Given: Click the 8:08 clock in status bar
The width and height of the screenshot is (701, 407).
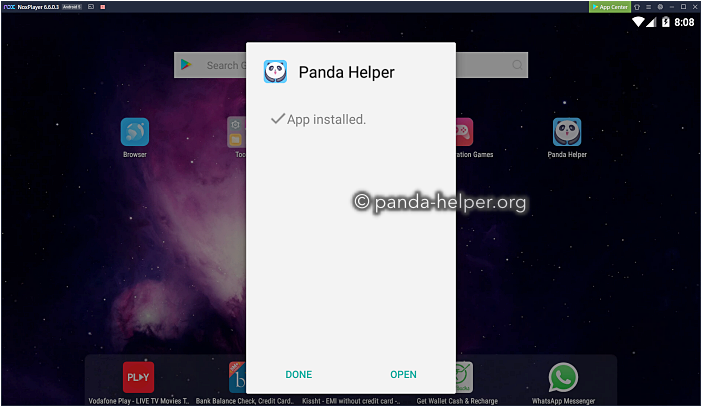Looking at the screenshot, I should pos(684,22).
